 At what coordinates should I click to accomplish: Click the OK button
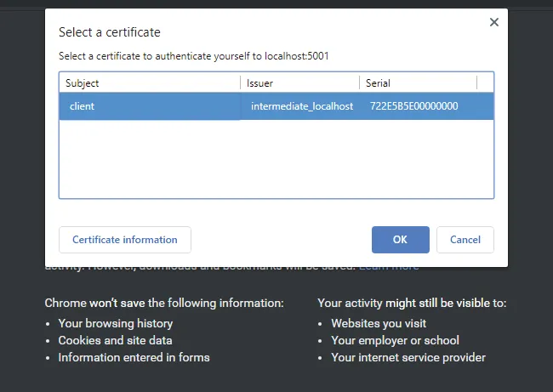400,240
